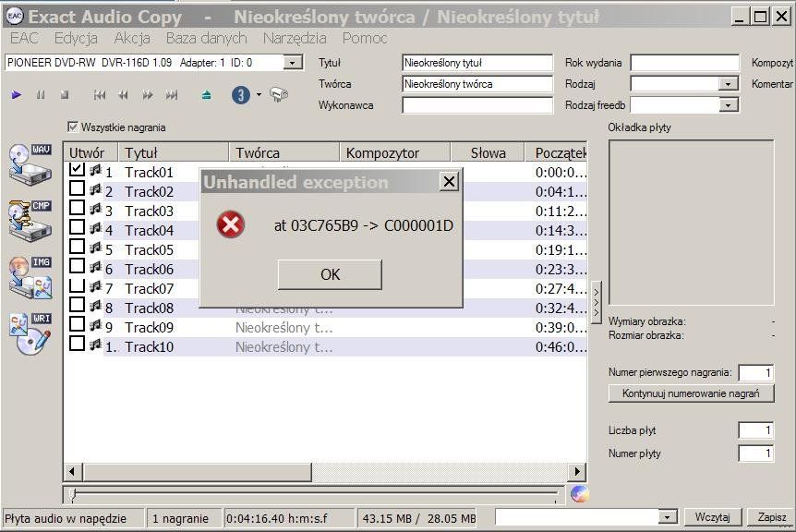Click the music note icon of Track09
The image size is (796, 532).
tap(95, 326)
